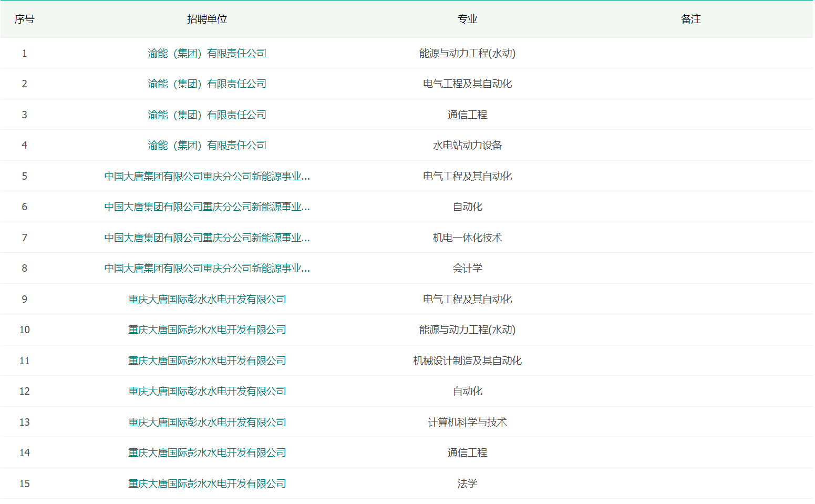The height and width of the screenshot is (504, 815).
Task: Click the 彭水水电 link for 通信工程 in row 14
Action: [207, 452]
